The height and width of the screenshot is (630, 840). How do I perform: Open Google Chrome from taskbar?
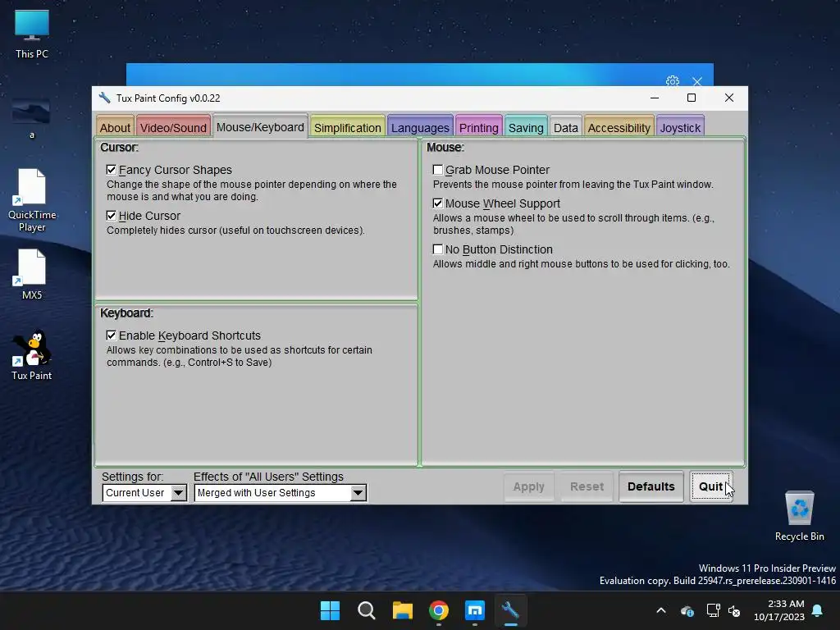[x=439, y=610]
